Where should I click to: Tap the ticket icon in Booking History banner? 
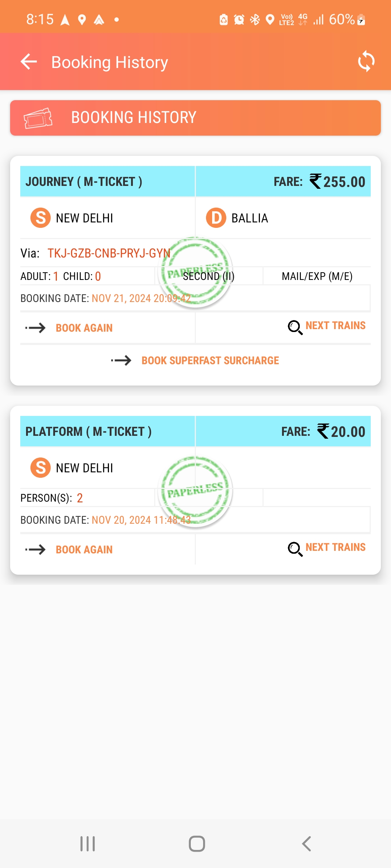tap(38, 118)
